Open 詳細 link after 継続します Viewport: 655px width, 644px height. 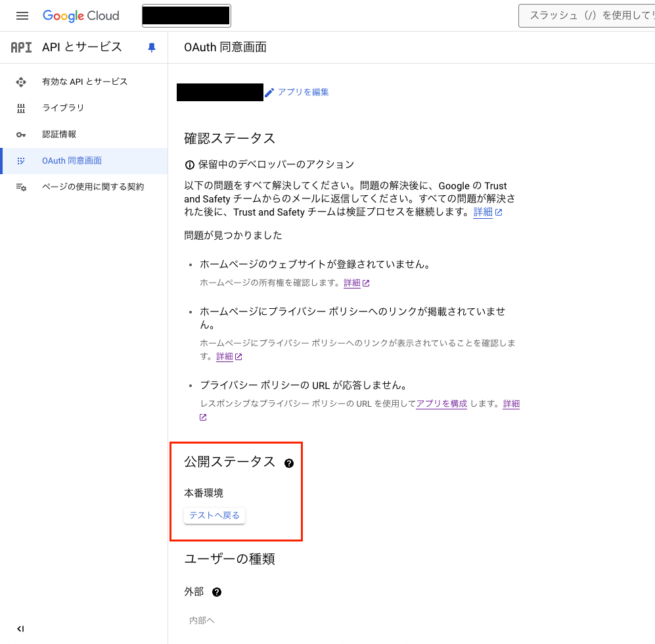483,212
